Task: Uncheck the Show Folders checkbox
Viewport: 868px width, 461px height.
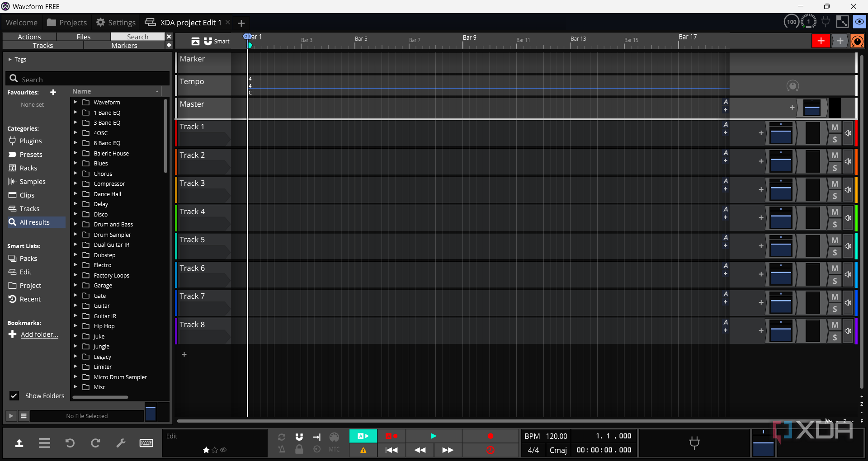Action: click(14, 396)
